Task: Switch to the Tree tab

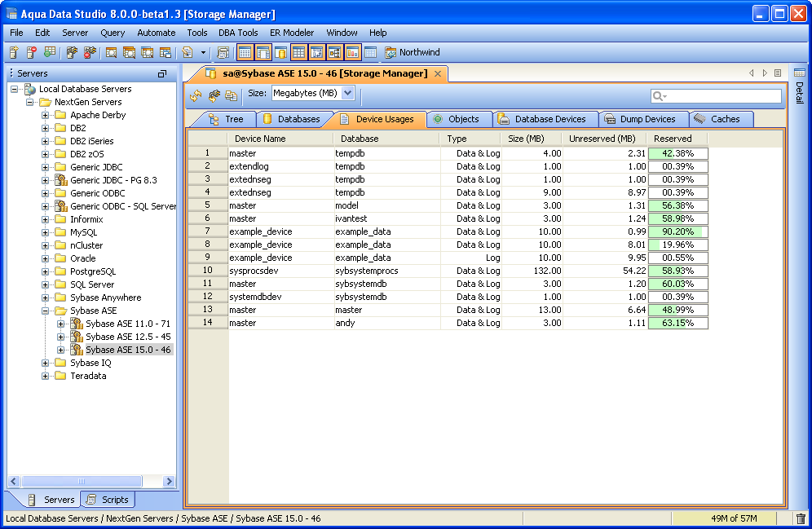Action: 226,119
